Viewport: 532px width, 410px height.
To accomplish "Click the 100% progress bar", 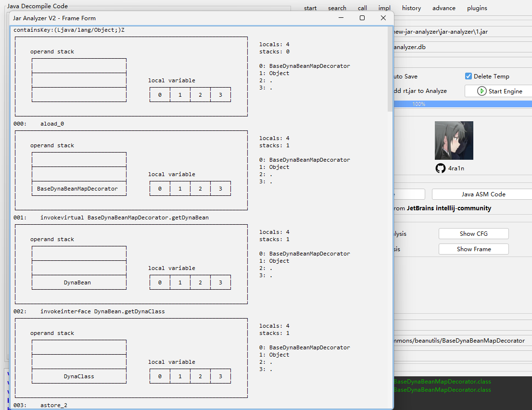I will pyautogui.click(x=462, y=104).
